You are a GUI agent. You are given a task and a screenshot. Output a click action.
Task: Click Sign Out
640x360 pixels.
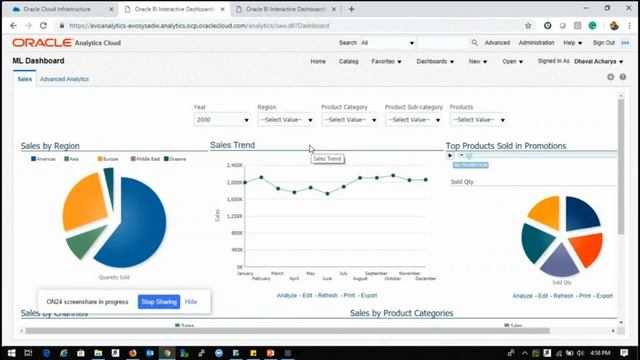pyautogui.click(x=604, y=43)
